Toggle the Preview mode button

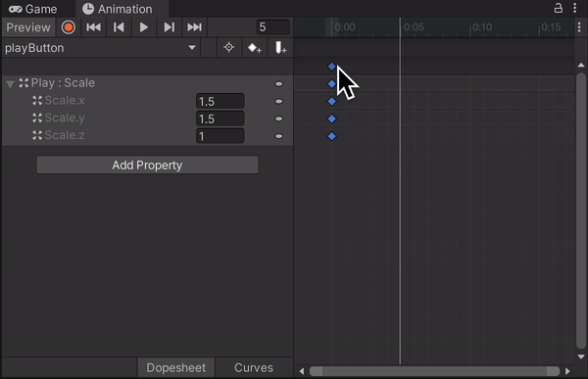coord(28,27)
